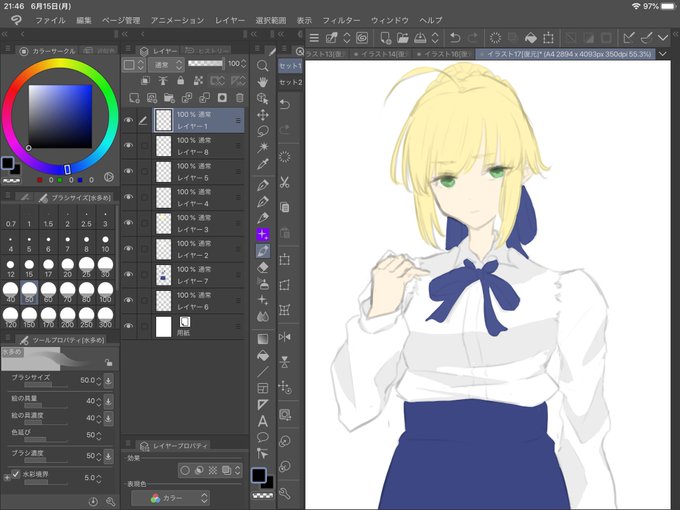This screenshot has width=680, height=510.
Task: Hide layer レイヤー 5 with its eye icon
Action: pos(128,171)
